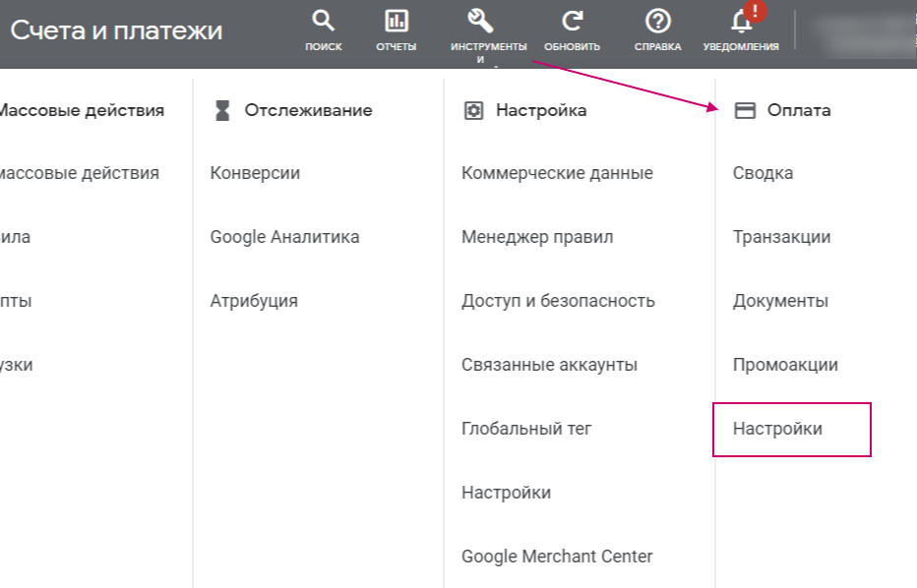The height and width of the screenshot is (588, 917).
Task: Click the card icon beside Оплата
Action: pos(745,110)
